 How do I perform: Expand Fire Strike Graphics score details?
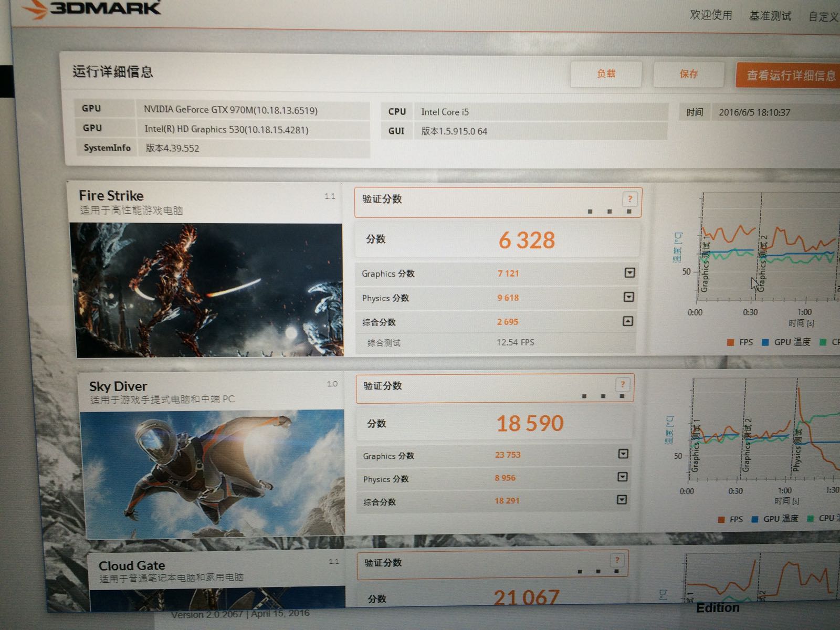point(629,272)
